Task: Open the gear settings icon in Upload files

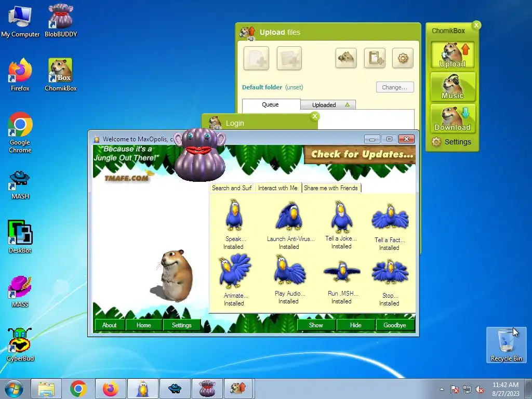Action: click(x=403, y=58)
